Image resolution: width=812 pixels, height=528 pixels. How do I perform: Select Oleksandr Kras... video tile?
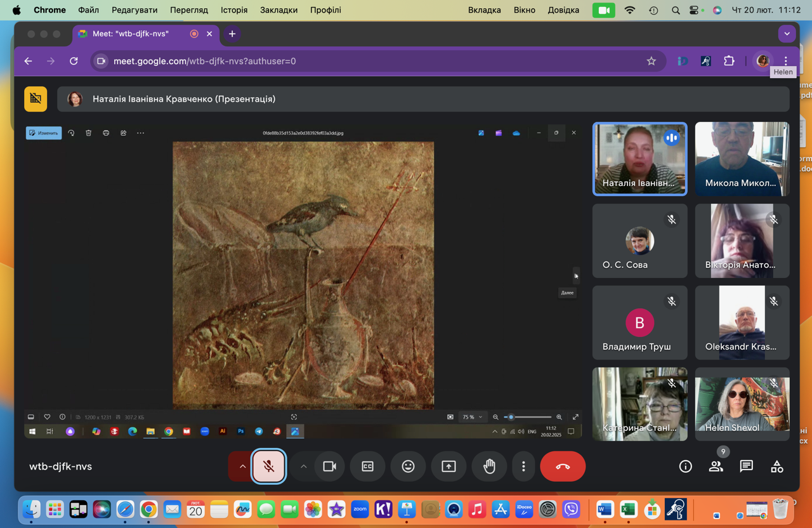coord(742,322)
